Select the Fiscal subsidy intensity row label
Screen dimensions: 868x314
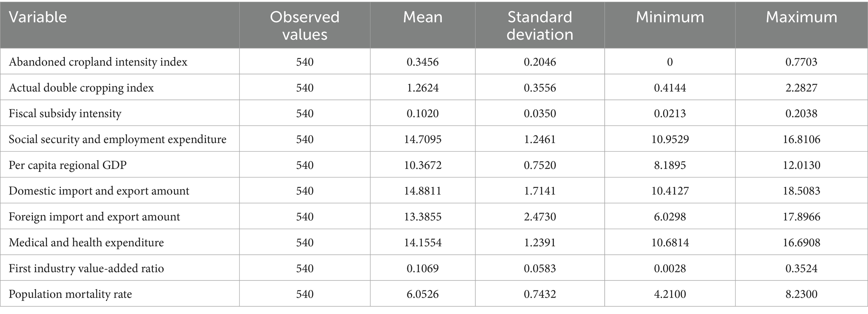click(x=65, y=113)
